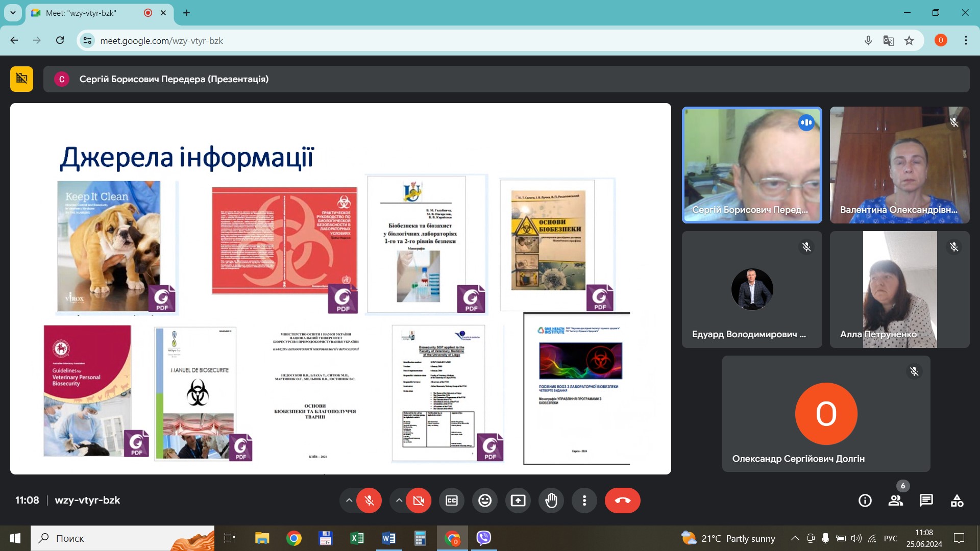Open Task View on the taskbar

pyautogui.click(x=229, y=538)
